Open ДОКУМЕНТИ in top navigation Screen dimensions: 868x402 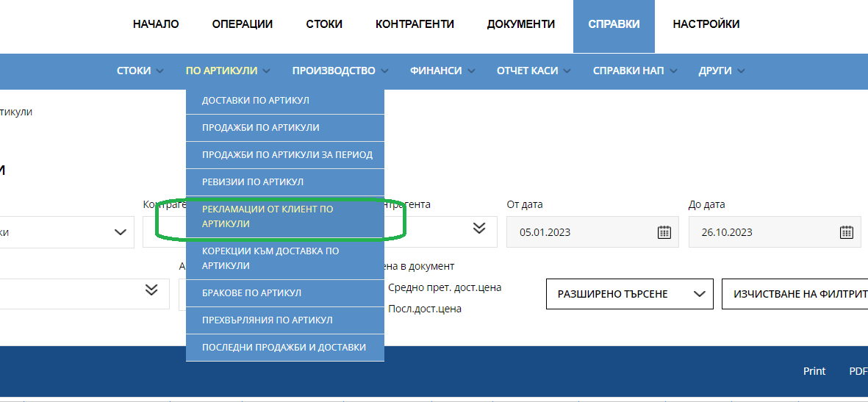point(521,24)
